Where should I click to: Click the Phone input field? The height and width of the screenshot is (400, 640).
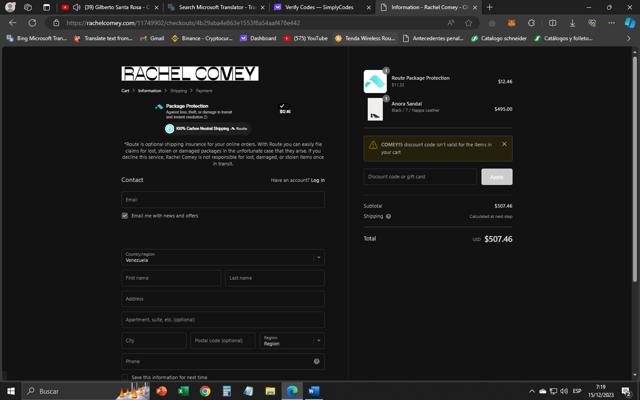(x=223, y=361)
